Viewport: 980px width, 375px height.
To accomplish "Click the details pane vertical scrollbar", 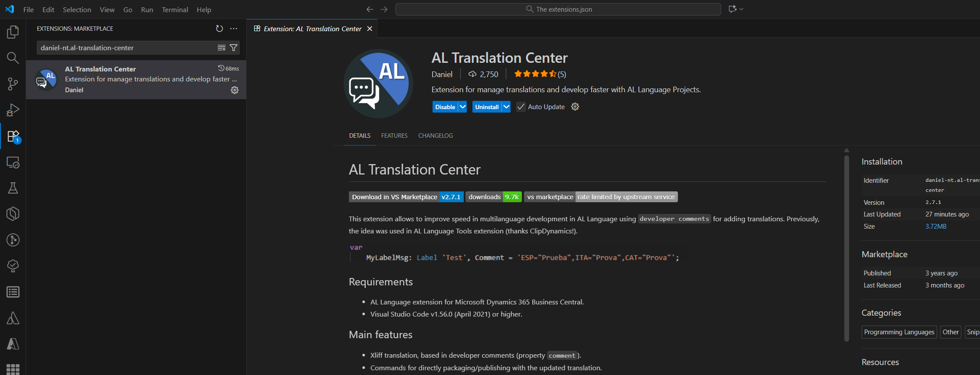I will 847,249.
